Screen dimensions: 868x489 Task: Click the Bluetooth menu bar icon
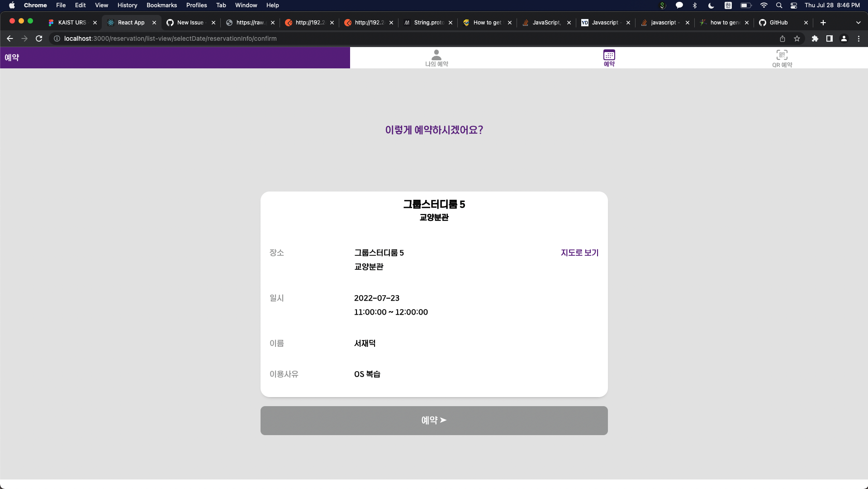pyautogui.click(x=695, y=5)
